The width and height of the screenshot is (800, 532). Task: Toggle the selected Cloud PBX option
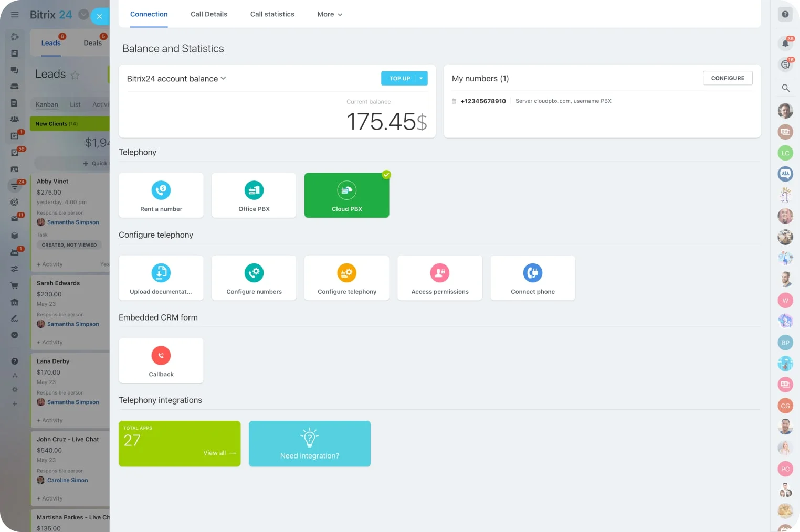pos(347,195)
